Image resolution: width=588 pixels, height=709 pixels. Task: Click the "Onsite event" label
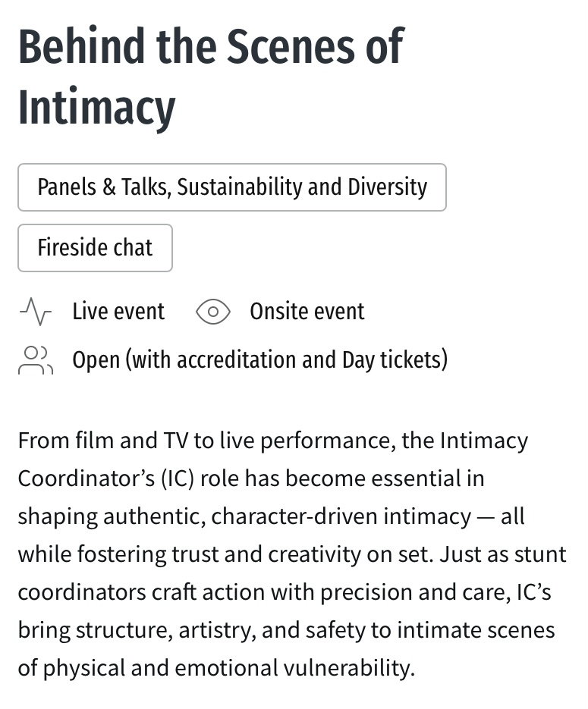click(x=307, y=312)
